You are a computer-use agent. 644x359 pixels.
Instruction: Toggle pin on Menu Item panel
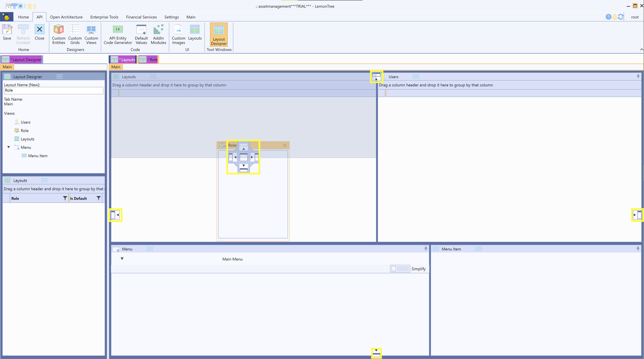pyautogui.click(x=638, y=249)
